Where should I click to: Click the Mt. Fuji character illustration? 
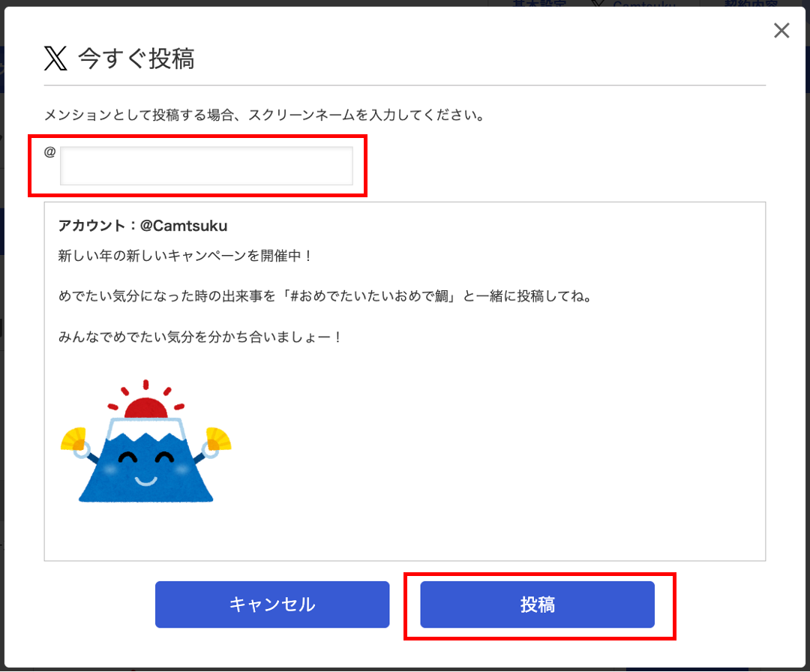[x=145, y=440]
